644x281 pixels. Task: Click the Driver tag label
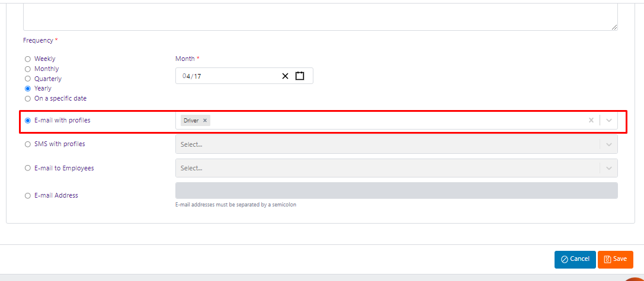point(191,121)
